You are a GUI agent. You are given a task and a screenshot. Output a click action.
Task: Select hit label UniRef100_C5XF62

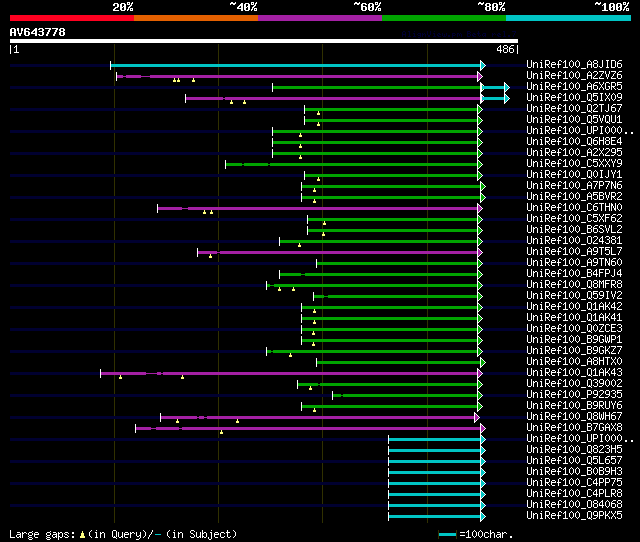574,219
